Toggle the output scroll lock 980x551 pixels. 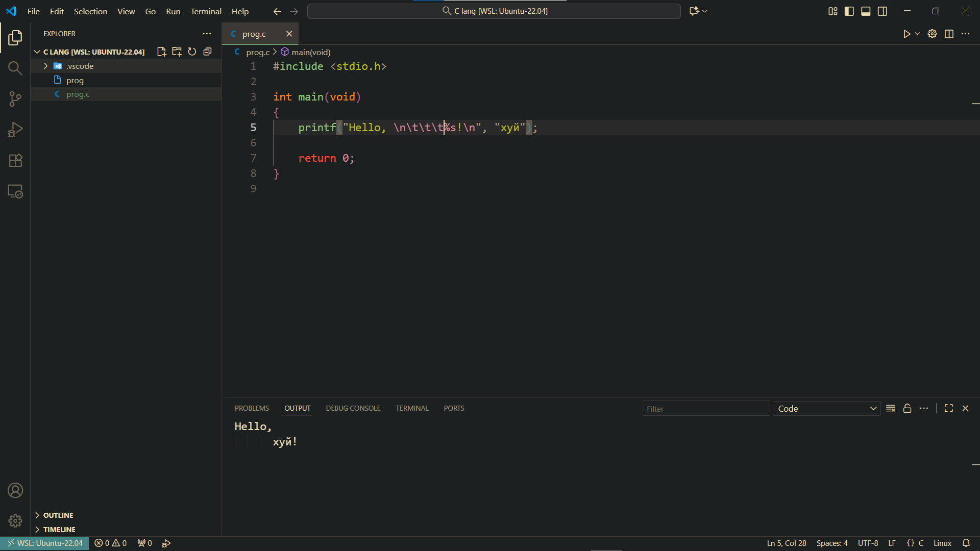click(x=907, y=408)
